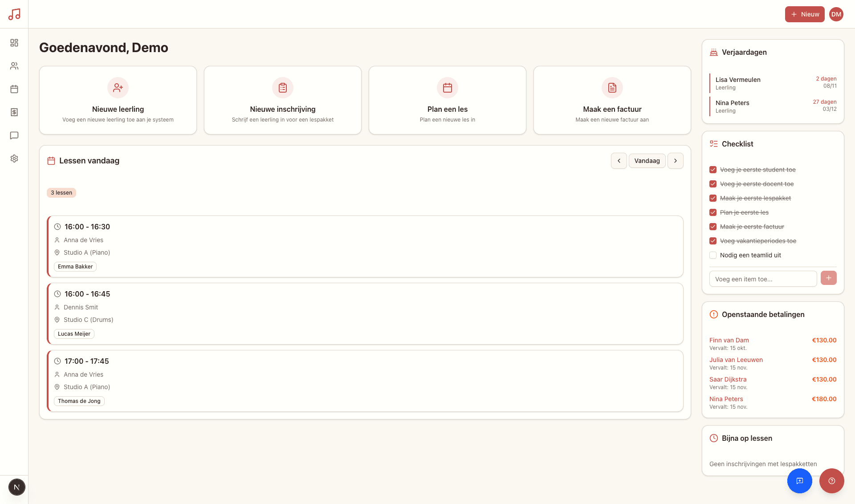Open messages from the sidebar
This screenshot has width=855, height=504.
14,135
